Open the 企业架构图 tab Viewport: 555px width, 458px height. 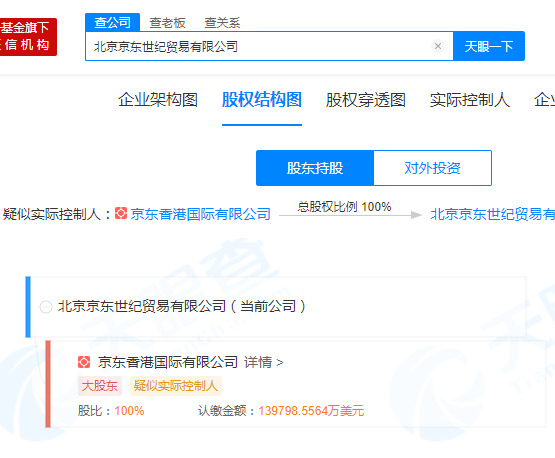click(158, 99)
